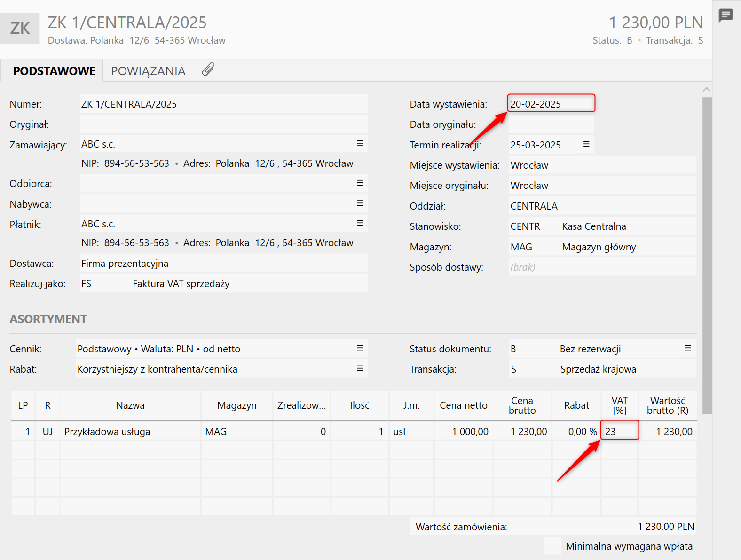This screenshot has height=560, width=741.
Task: Click the Miejsce wystawienia field Wrocław
Action: click(602, 165)
